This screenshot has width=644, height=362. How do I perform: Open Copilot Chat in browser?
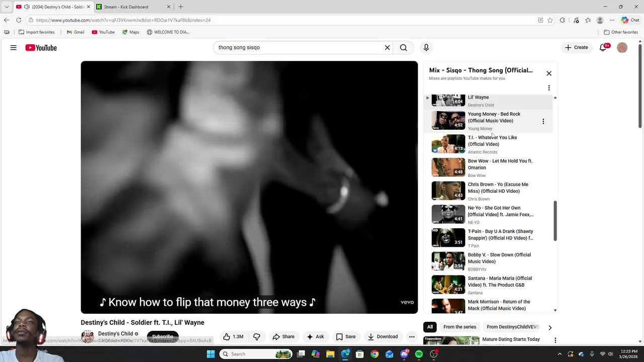tap(630, 20)
